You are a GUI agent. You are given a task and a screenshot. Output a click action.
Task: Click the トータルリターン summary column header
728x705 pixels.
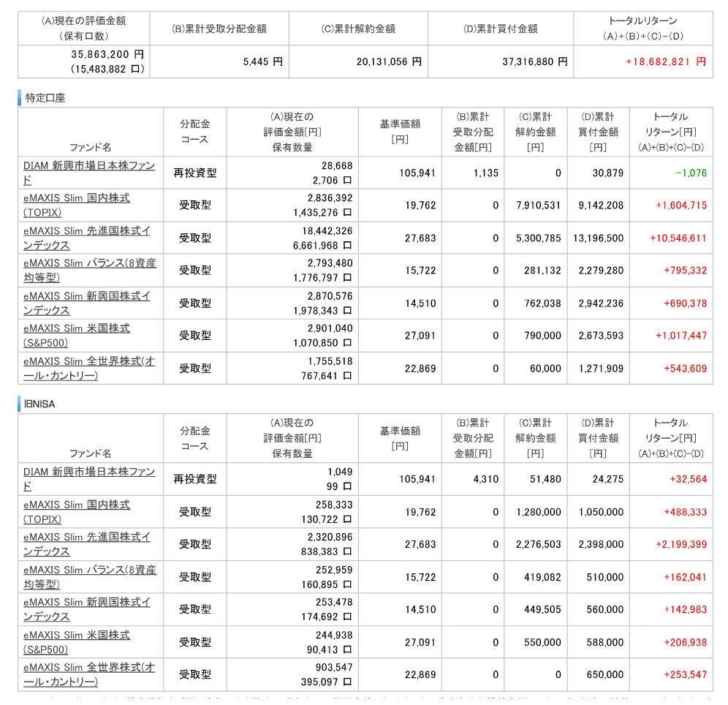point(643,29)
